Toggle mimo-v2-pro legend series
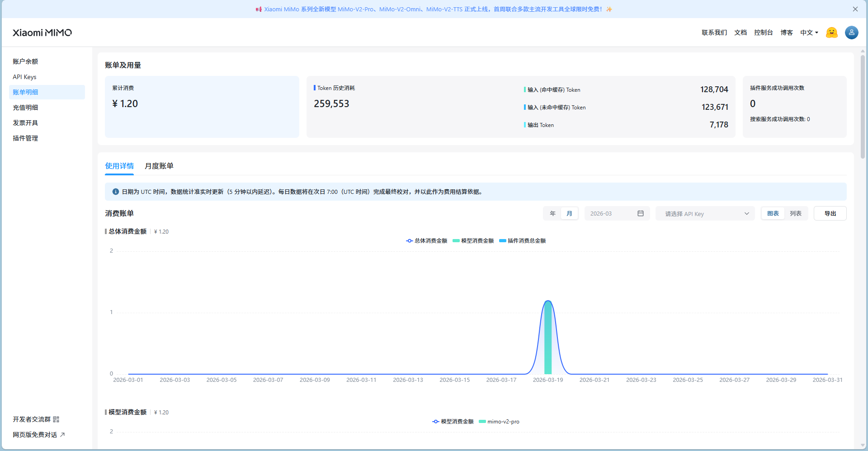This screenshot has height=451, width=868. tap(499, 422)
